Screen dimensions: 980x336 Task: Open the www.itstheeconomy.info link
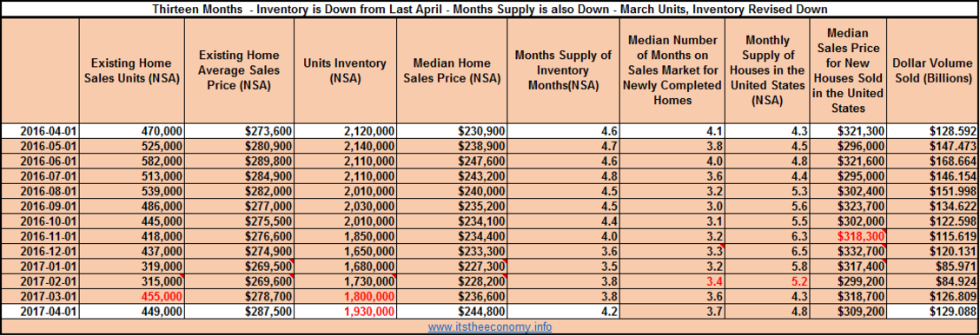coord(489,327)
